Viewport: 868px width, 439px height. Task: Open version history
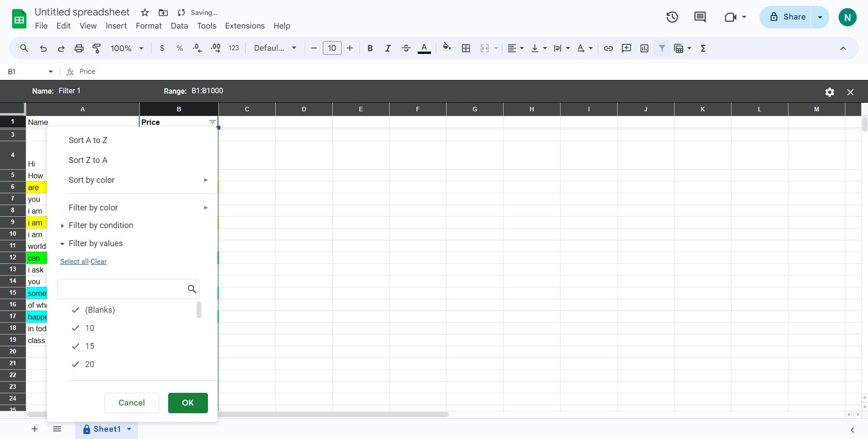[x=672, y=17]
